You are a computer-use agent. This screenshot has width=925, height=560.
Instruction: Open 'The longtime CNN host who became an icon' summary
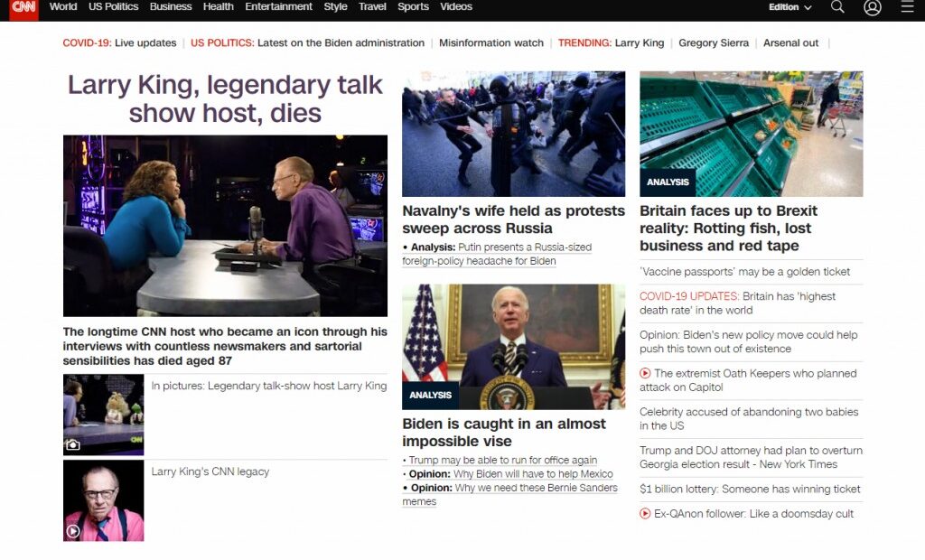click(225, 346)
